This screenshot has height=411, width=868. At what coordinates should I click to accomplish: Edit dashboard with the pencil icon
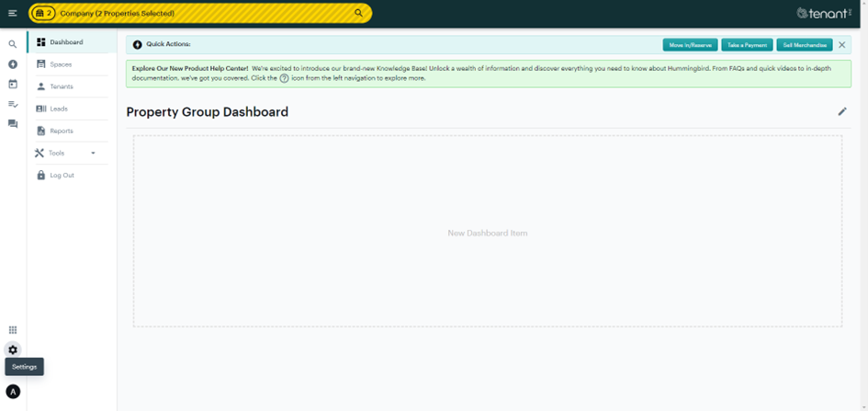pos(841,111)
